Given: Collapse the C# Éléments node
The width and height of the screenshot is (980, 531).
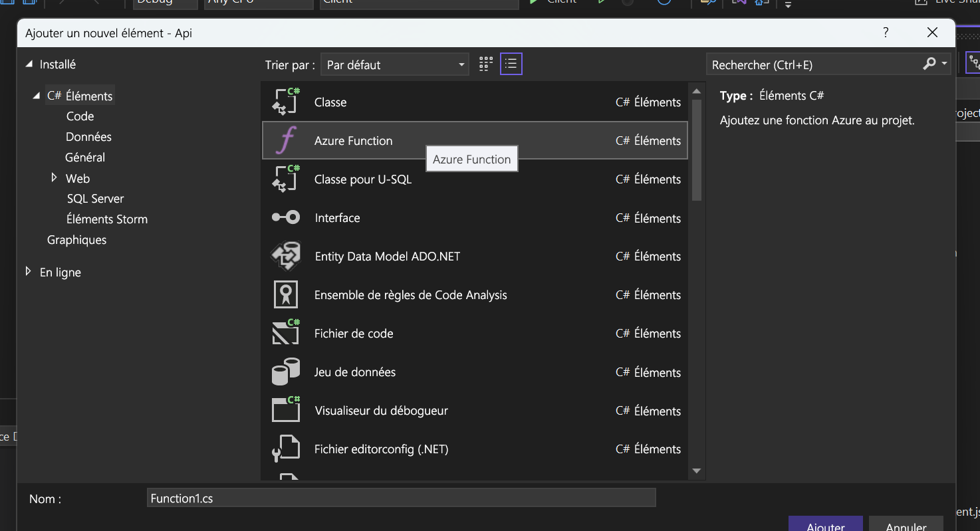Looking at the screenshot, I should pos(37,96).
